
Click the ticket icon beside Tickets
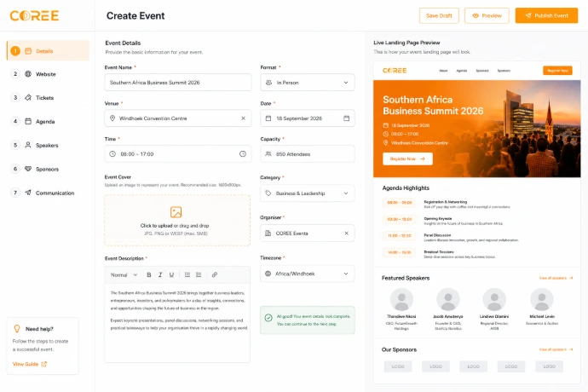pos(28,97)
